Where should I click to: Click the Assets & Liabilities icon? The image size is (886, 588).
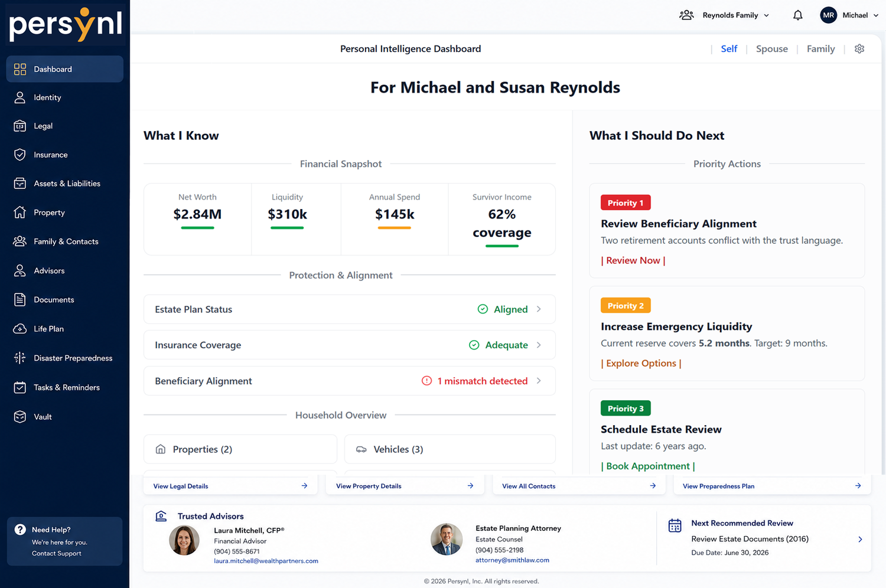coord(20,184)
